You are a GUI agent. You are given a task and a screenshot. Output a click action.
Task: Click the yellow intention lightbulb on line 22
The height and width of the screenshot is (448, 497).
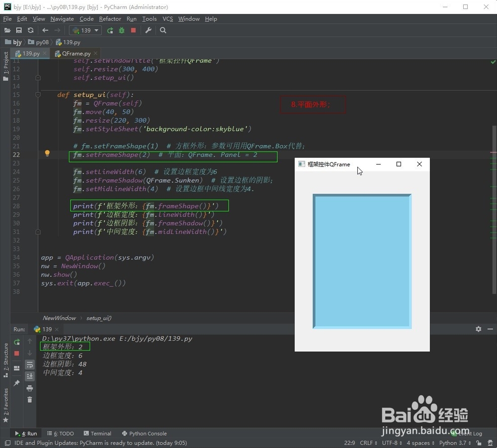click(47, 154)
